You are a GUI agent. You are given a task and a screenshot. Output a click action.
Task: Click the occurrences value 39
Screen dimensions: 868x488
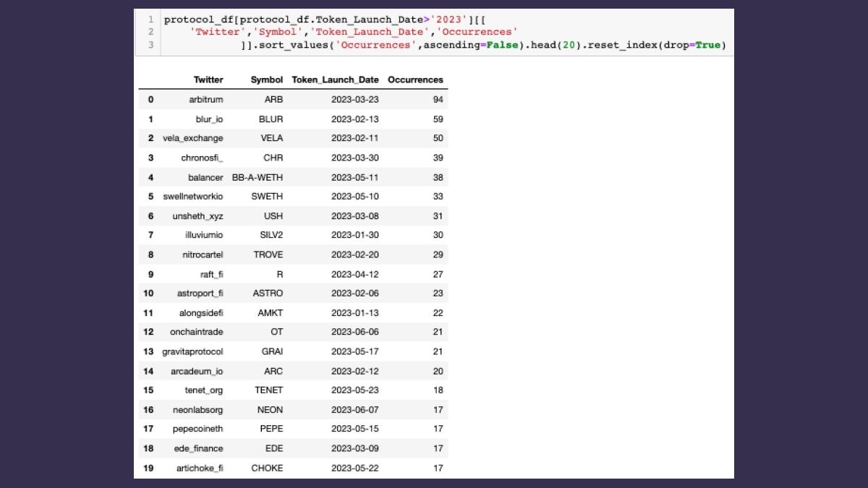pyautogui.click(x=438, y=158)
